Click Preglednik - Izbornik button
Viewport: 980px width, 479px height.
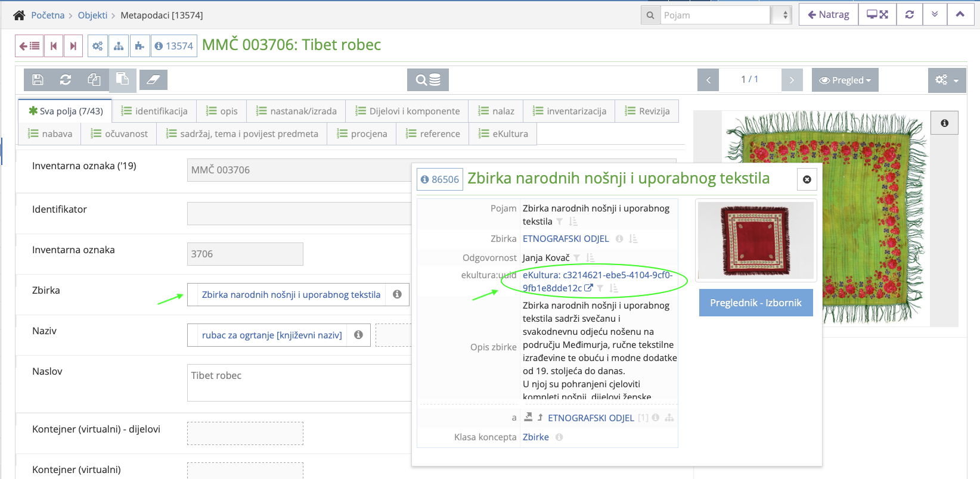coord(756,303)
